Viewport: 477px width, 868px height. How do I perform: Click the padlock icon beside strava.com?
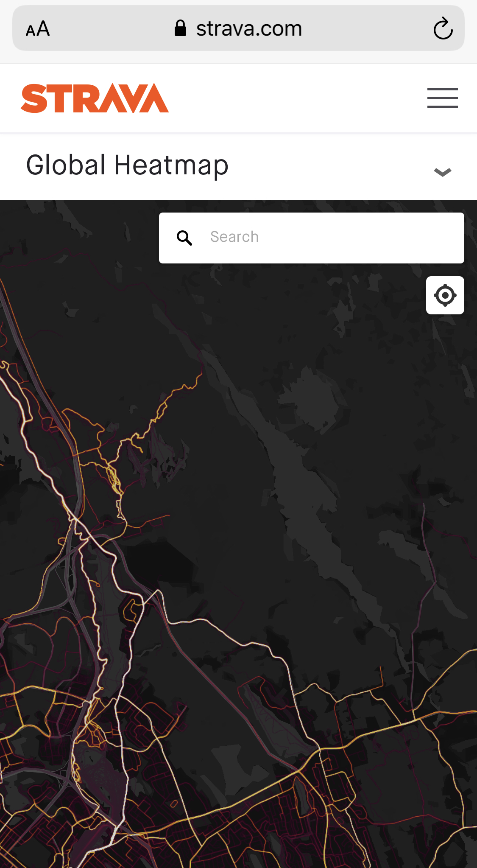click(x=180, y=28)
